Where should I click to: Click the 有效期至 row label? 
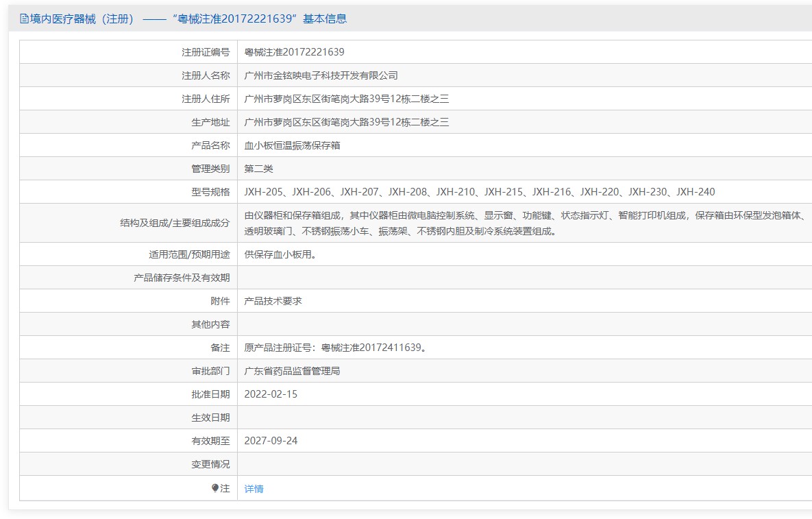[x=210, y=441]
